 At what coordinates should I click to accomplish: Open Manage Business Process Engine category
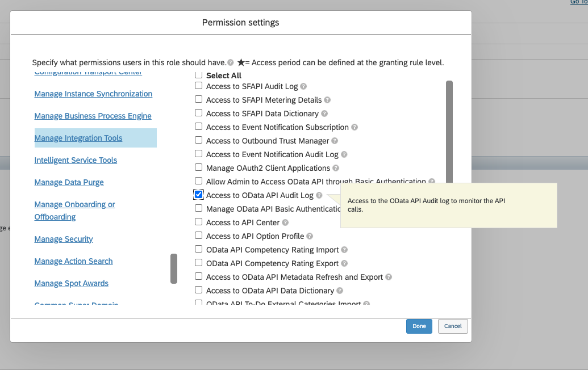coord(93,116)
